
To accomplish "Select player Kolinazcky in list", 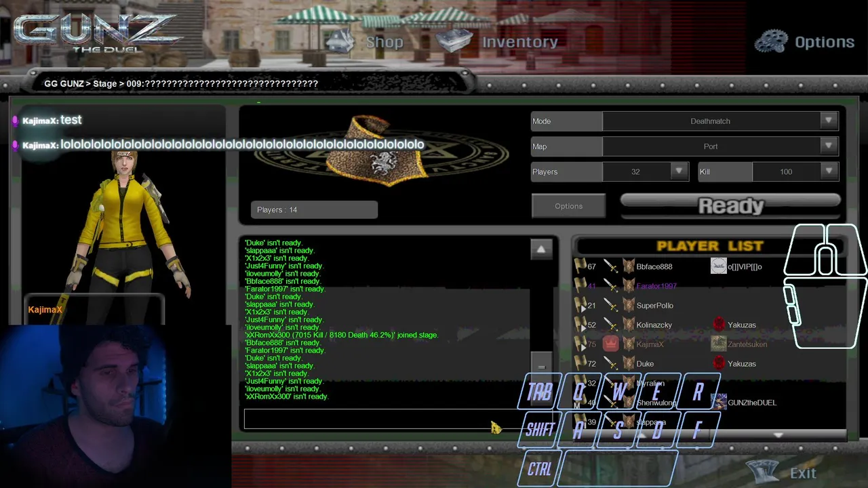I will (x=654, y=325).
